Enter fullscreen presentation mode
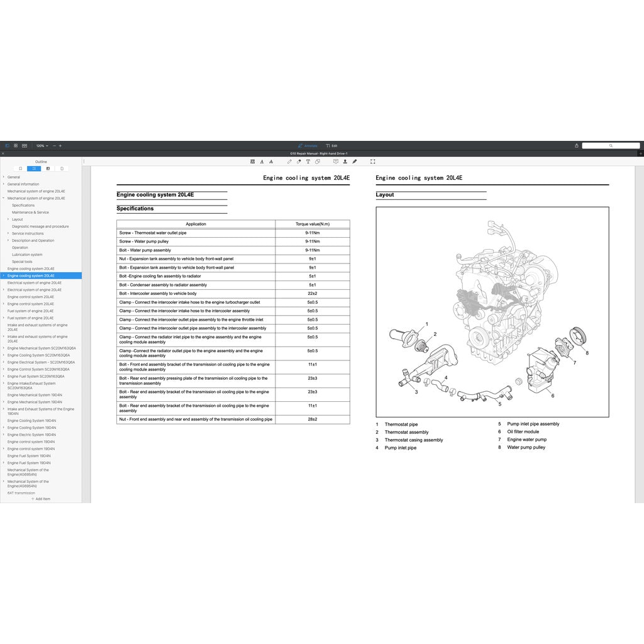The width and height of the screenshot is (644, 644). click(372, 162)
